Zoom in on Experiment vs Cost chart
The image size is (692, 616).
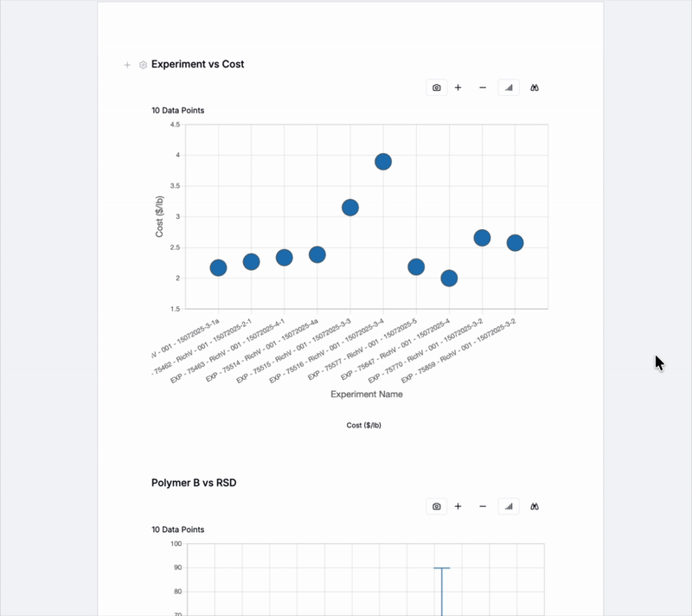pyautogui.click(x=458, y=87)
